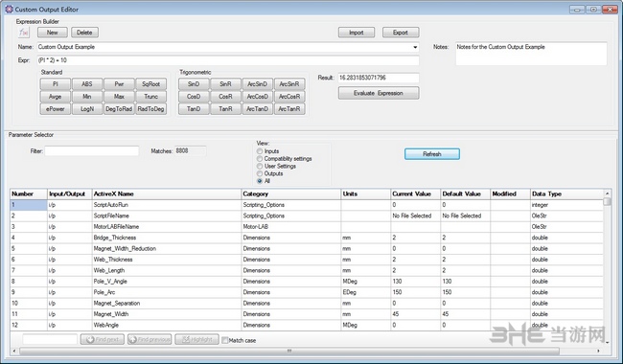Insert the CosR function

[x=225, y=97]
